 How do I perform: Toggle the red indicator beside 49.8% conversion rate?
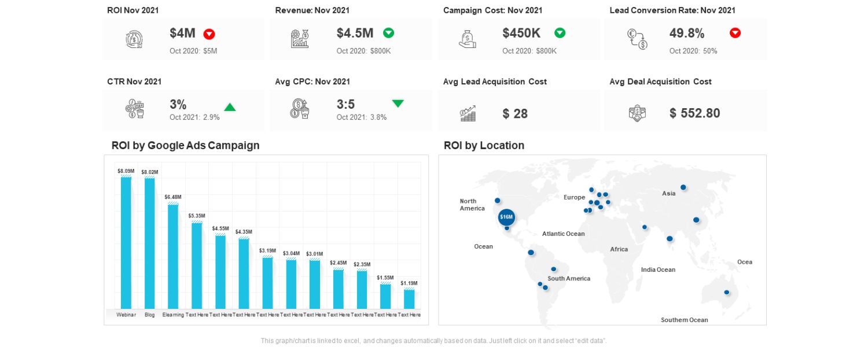(x=735, y=33)
